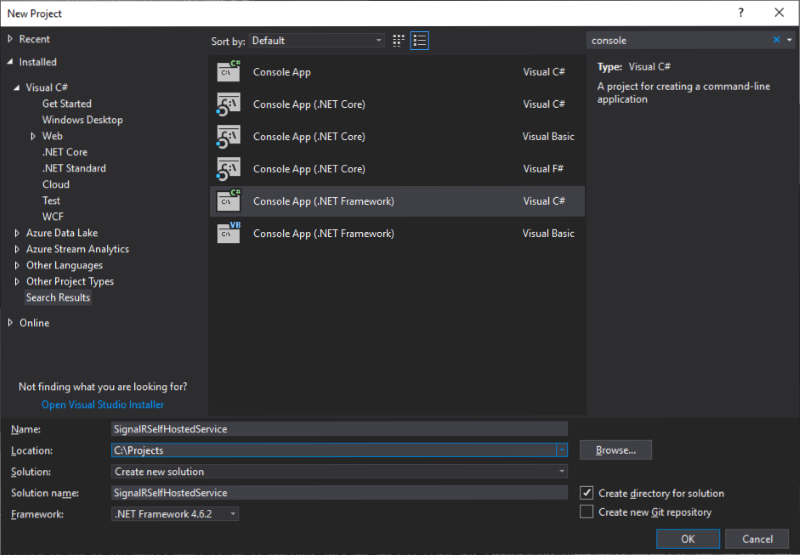
Task: Click Visual Basic Console App (.NET Core) icon
Action: pyautogui.click(x=228, y=136)
